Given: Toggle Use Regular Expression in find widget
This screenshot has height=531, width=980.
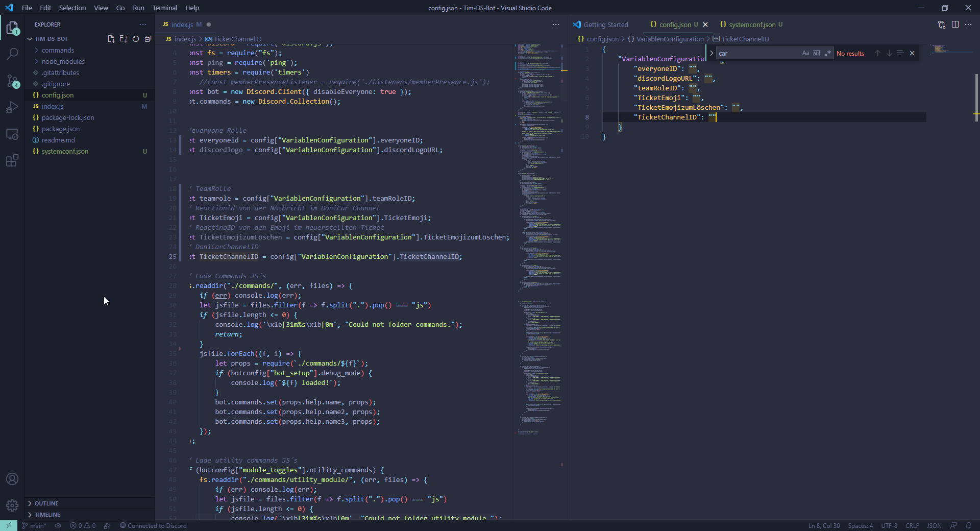Looking at the screenshot, I should coord(827,53).
